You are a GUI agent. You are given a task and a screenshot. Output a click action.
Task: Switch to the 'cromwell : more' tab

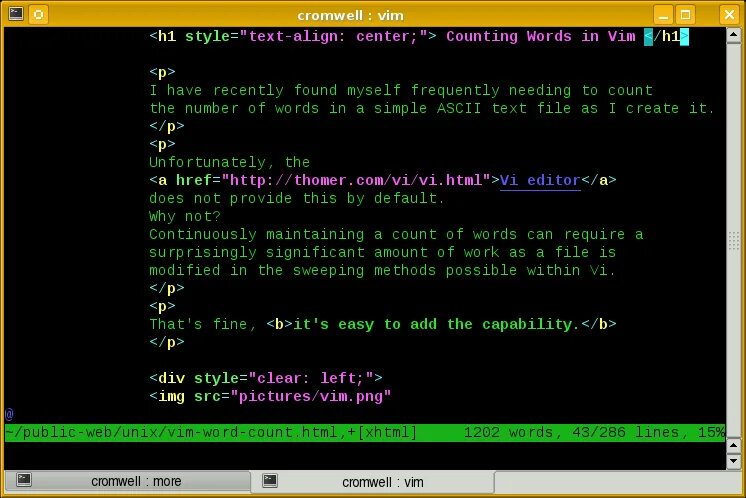tap(127, 481)
